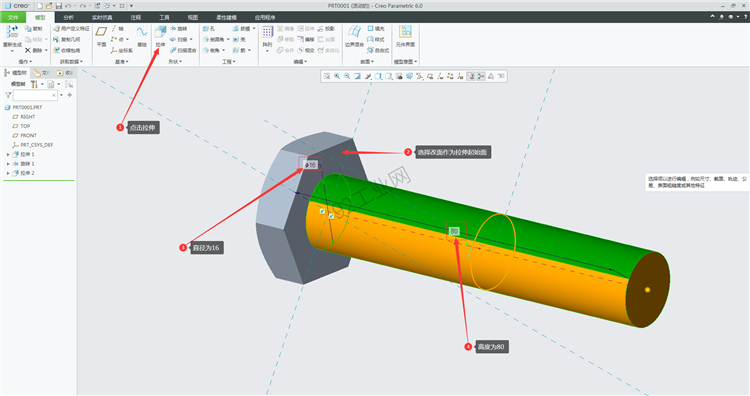Switch to the 分析 ribbon tab

(68, 17)
